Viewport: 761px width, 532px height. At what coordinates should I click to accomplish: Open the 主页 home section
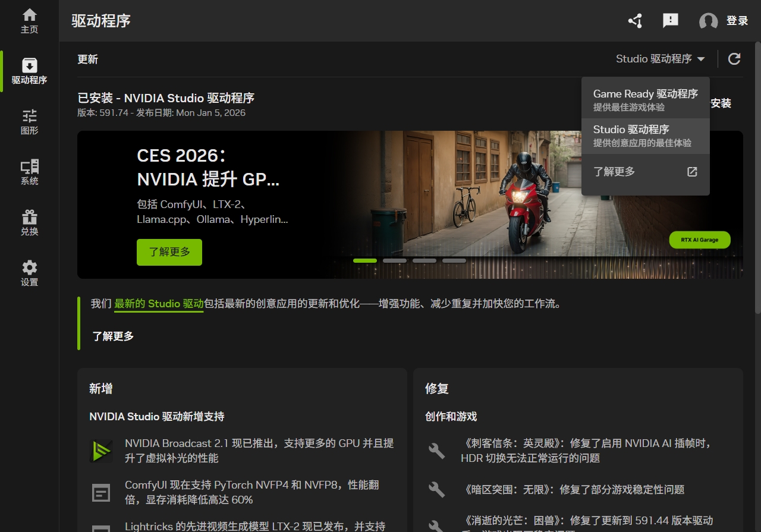29,21
